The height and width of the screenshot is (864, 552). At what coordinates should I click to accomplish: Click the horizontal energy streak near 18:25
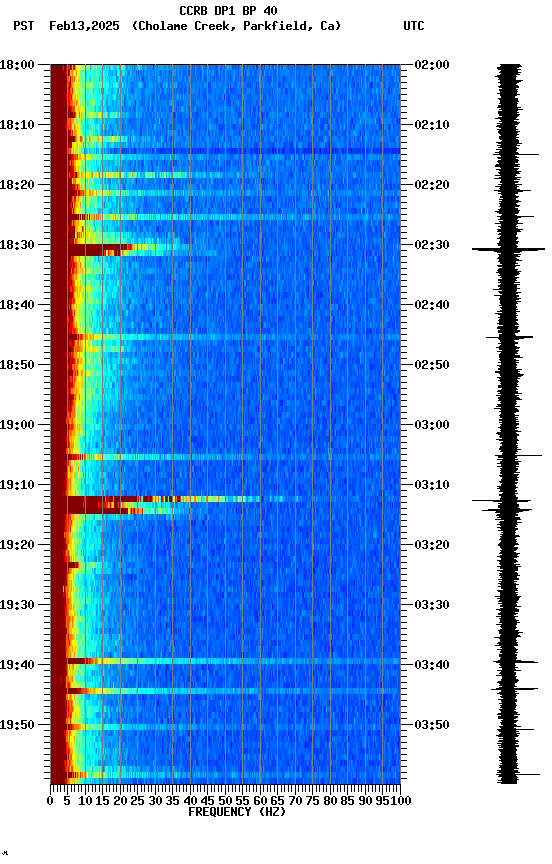coord(234,217)
